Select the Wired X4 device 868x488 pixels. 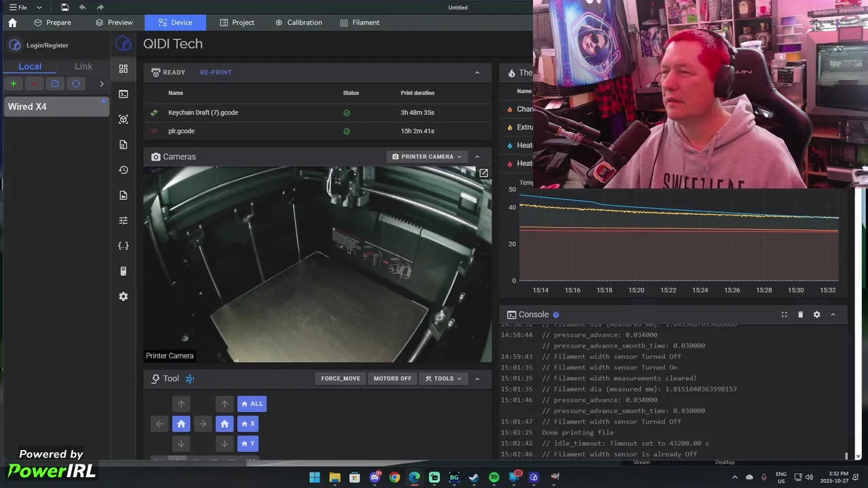pos(56,106)
